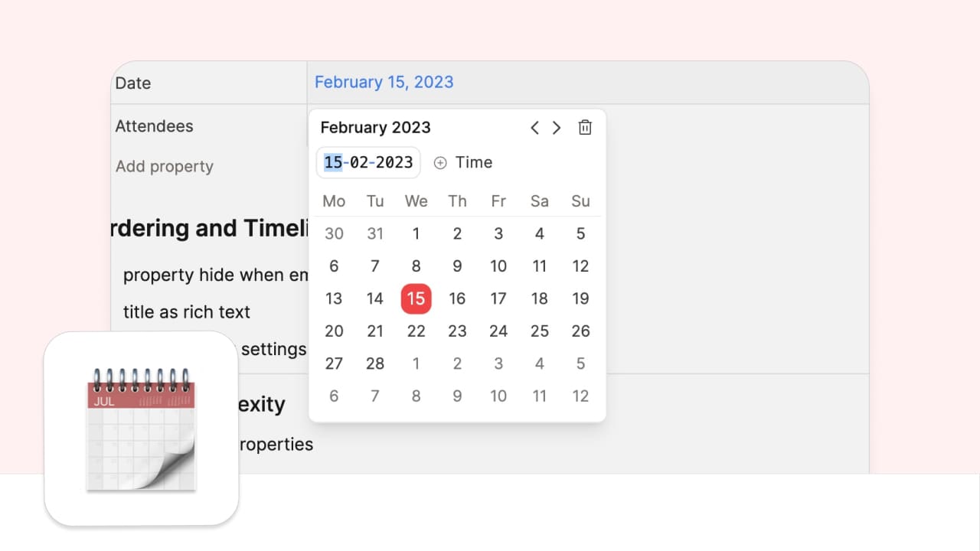The height and width of the screenshot is (551, 980).
Task: Choose February 1 on the calendar
Action: click(x=416, y=233)
